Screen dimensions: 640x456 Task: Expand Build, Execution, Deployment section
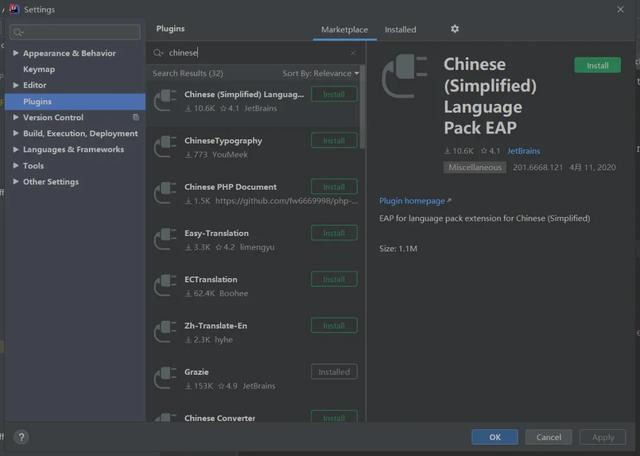[x=16, y=133]
